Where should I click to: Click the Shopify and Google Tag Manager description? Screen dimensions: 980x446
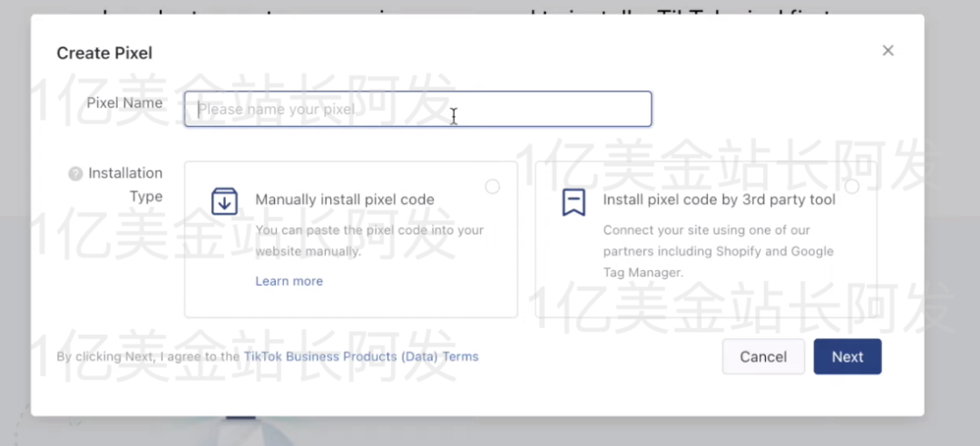[x=718, y=251]
